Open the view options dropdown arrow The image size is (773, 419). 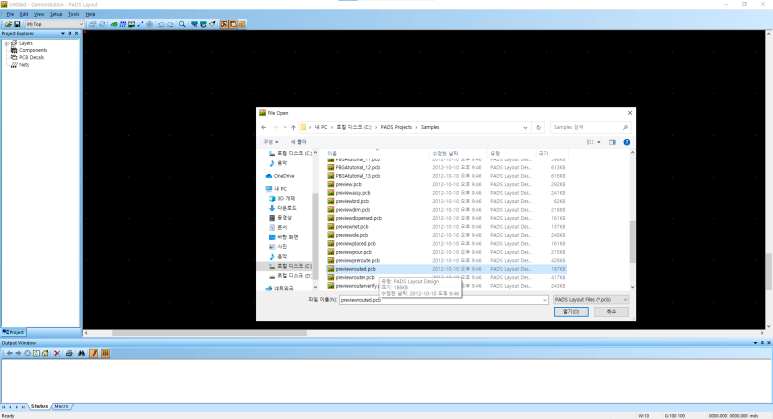coord(599,142)
